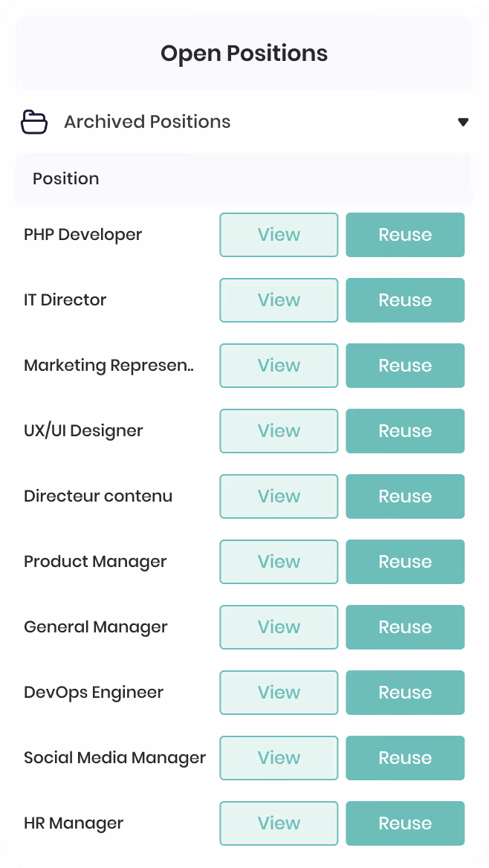This screenshot has width=489, height=868.
Task: View the IT Director position
Action: 279,300
